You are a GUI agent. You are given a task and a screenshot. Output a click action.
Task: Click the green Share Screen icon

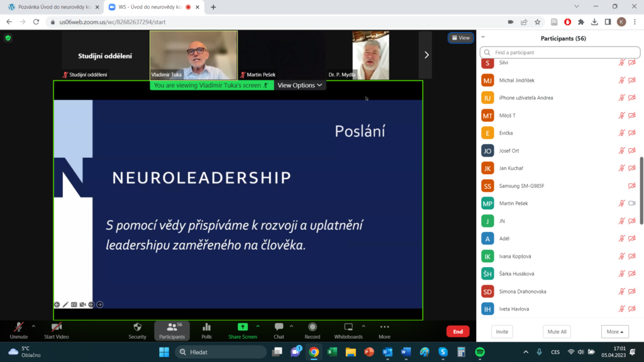[243, 327]
